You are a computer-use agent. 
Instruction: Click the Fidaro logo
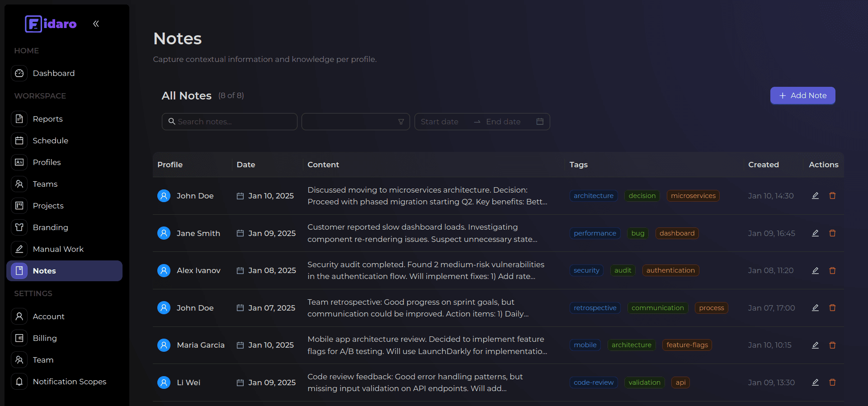point(51,24)
